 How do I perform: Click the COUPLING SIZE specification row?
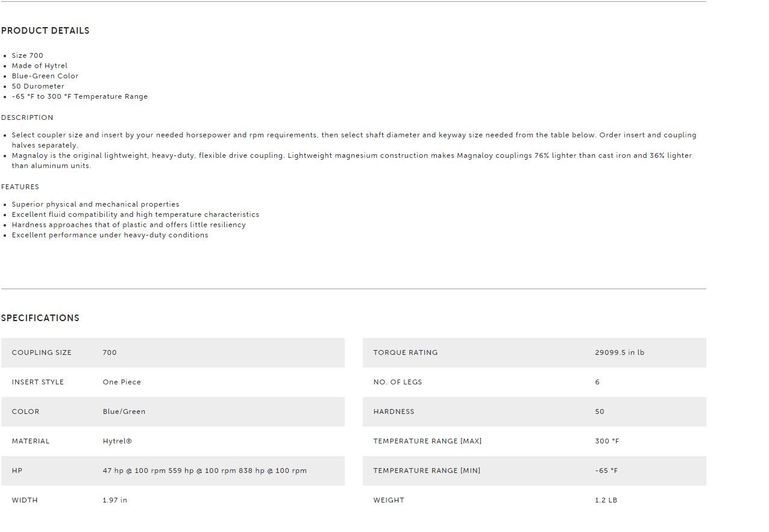(173, 352)
